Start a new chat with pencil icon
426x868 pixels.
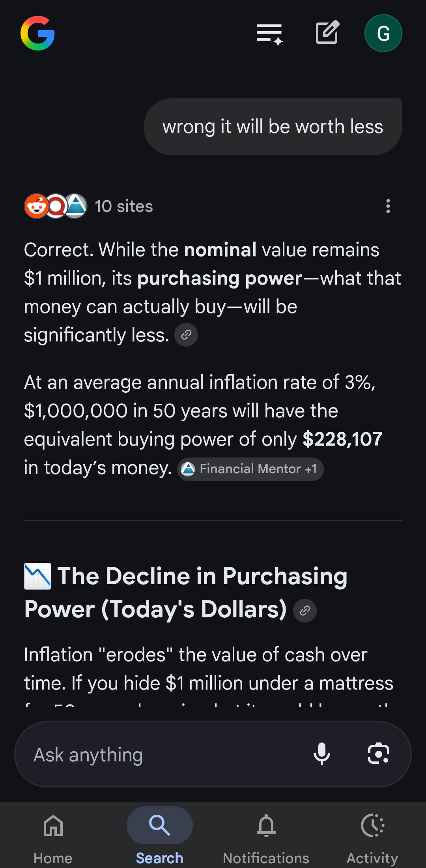(x=327, y=32)
